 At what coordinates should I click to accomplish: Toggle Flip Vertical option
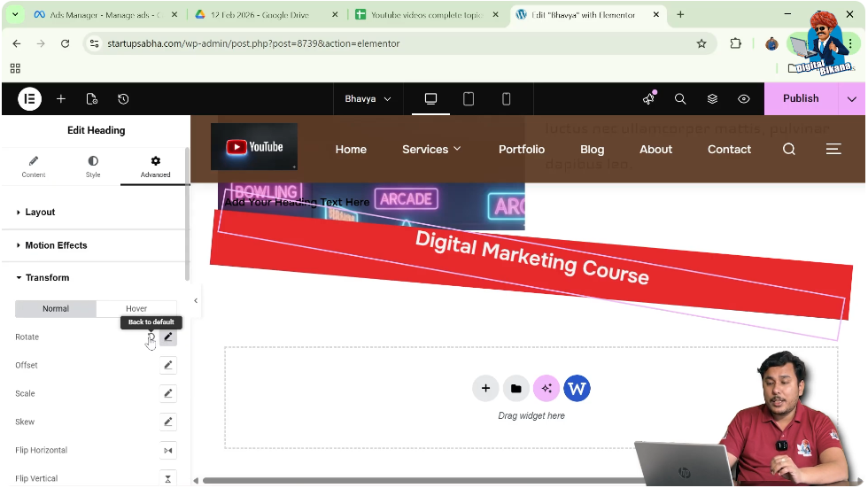tap(168, 478)
